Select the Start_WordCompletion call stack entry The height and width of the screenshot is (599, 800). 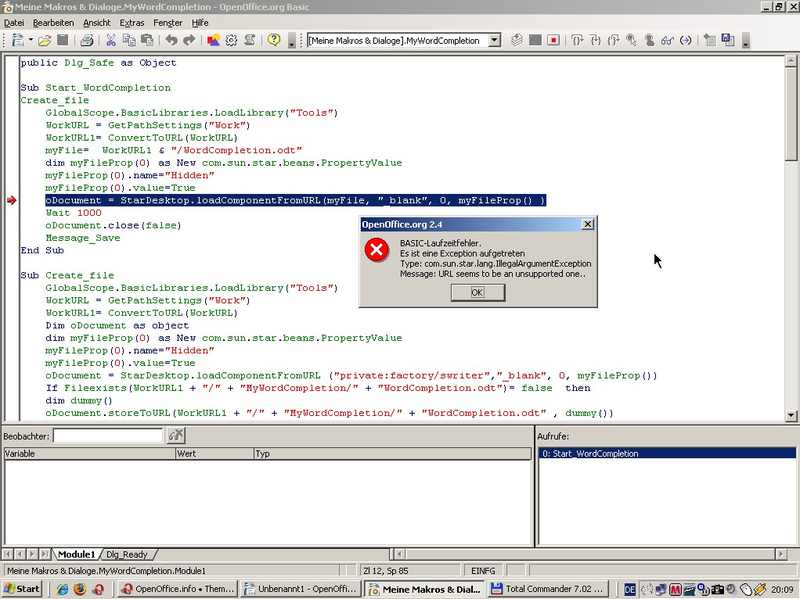tap(667, 453)
